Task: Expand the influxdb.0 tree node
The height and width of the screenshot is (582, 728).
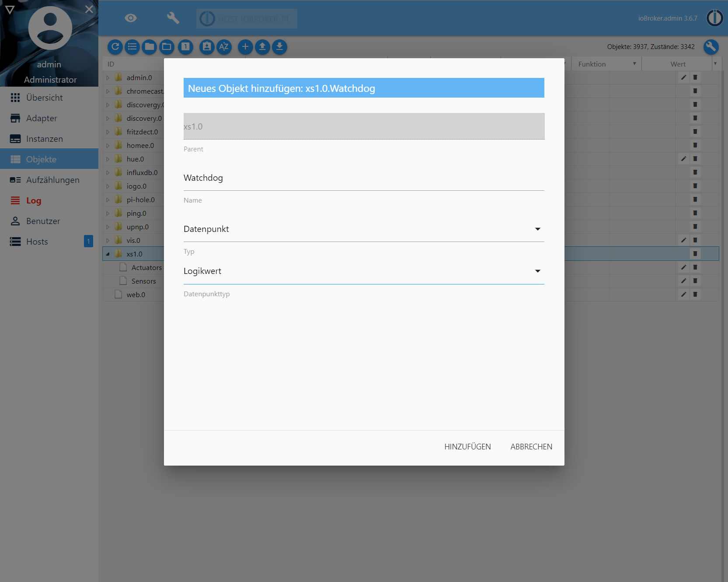Action: click(108, 173)
